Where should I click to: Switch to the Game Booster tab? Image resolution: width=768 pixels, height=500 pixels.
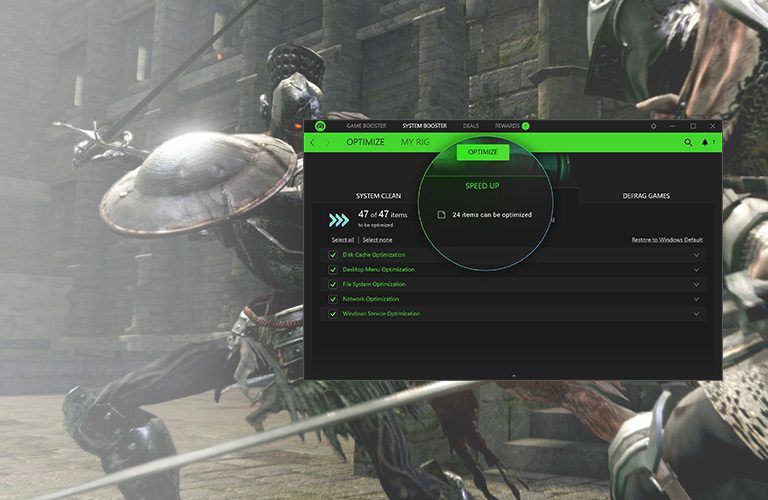click(x=366, y=126)
